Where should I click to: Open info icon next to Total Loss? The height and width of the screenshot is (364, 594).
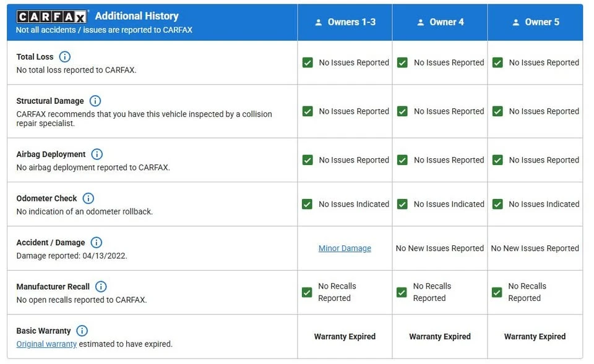click(65, 57)
